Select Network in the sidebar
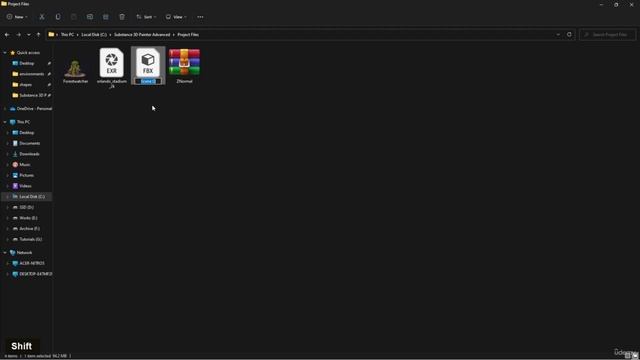This screenshot has height=360, width=640. [x=24, y=253]
